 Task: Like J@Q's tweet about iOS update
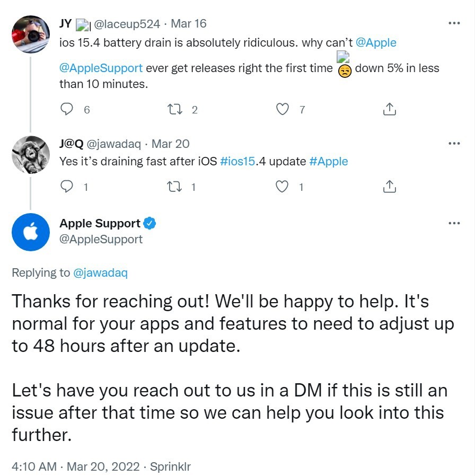coord(284,187)
